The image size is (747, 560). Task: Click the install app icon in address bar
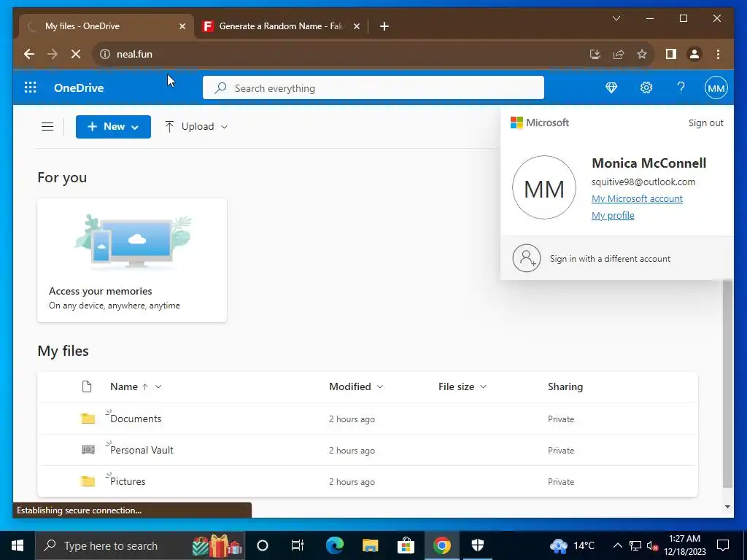(595, 54)
